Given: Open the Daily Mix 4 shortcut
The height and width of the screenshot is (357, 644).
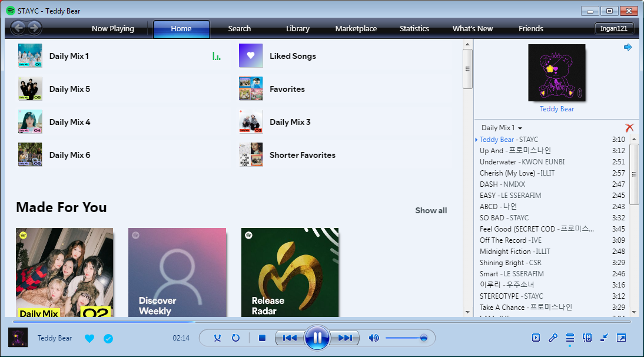Looking at the screenshot, I should pos(124,122).
